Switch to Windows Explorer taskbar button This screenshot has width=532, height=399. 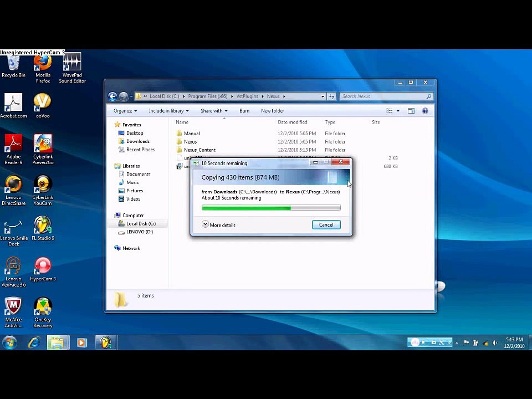[57, 342]
